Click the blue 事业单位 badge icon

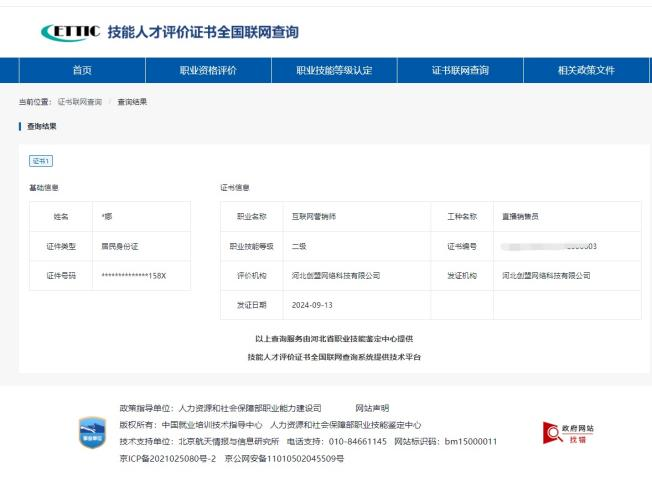91,431
